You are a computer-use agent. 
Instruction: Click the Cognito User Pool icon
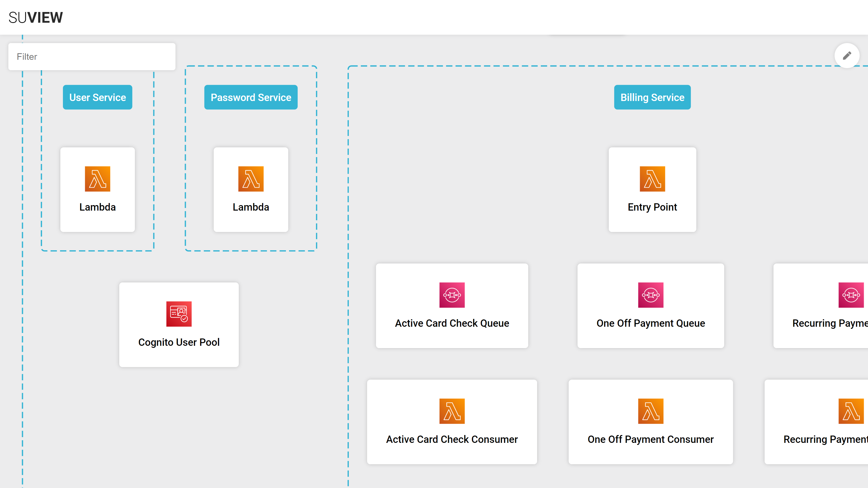[179, 314]
